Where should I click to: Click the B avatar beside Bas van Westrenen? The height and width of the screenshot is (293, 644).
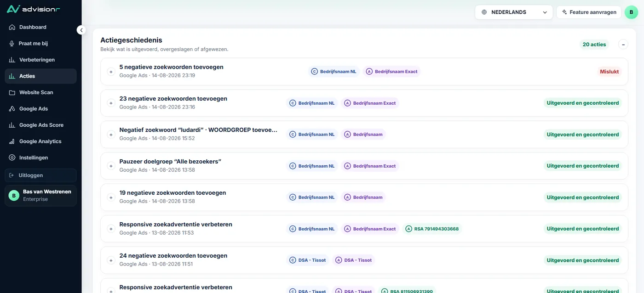(x=14, y=196)
